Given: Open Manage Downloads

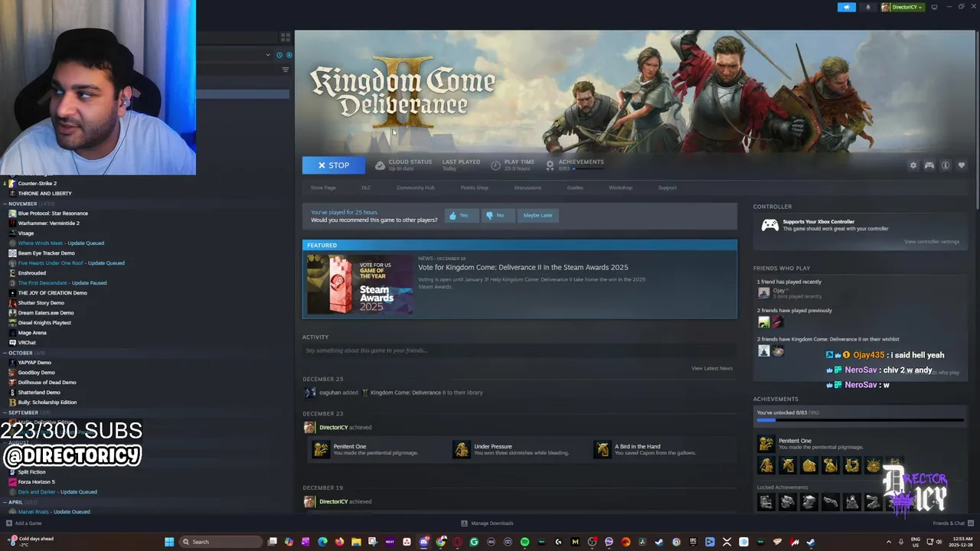Looking at the screenshot, I should click(x=487, y=523).
